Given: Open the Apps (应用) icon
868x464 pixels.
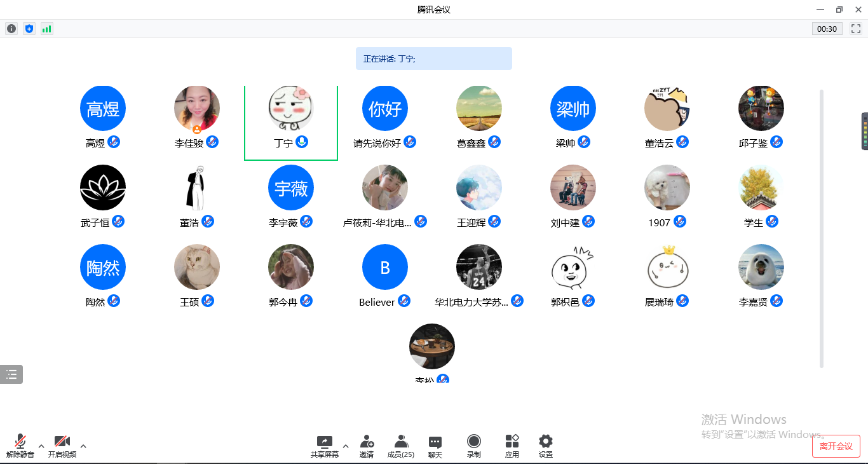Looking at the screenshot, I should [x=512, y=446].
